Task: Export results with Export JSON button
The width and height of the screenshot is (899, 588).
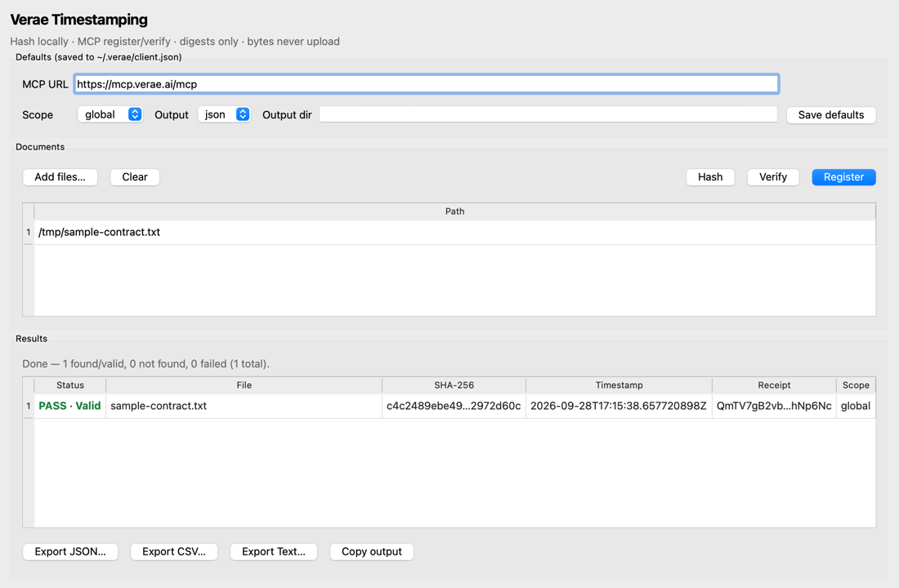Action: pyautogui.click(x=70, y=552)
